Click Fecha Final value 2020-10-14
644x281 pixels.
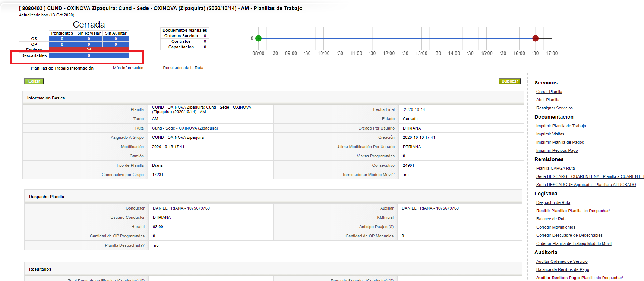tap(414, 109)
